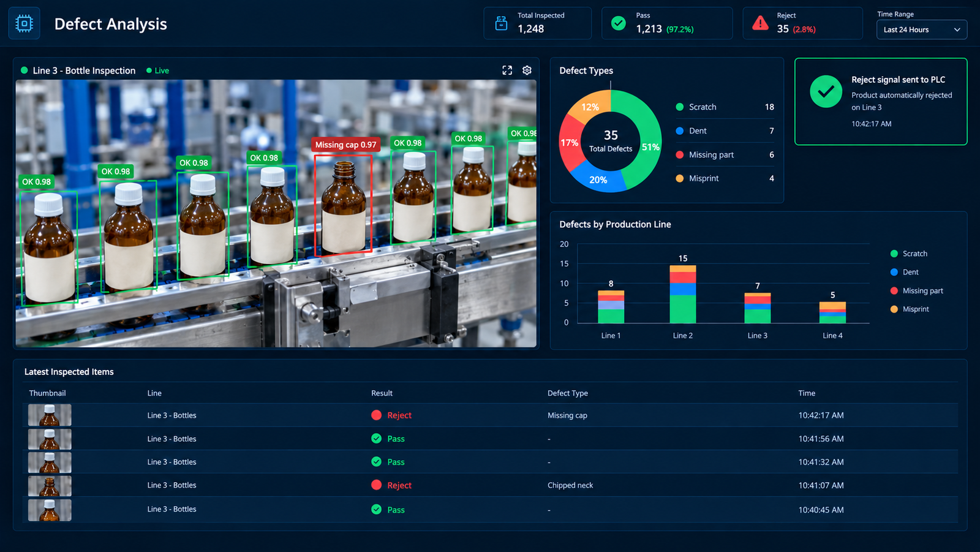
Task: Open thumbnail of the 10:40:45 AM item
Action: pyautogui.click(x=50, y=510)
